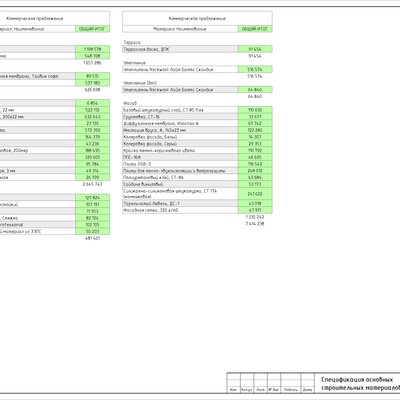Select the "Террасная доска, ДПК" row
Image resolution: width=400 pixels, height=400 pixels.
[197, 49]
